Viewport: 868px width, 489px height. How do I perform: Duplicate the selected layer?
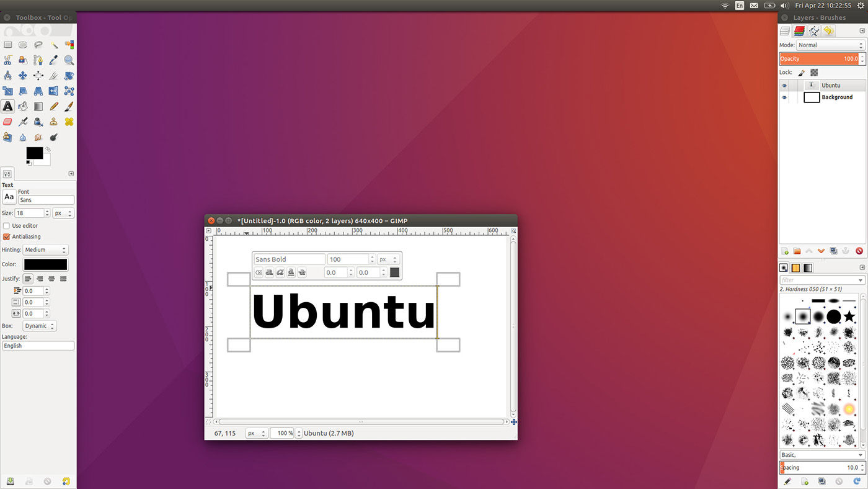pos(833,251)
